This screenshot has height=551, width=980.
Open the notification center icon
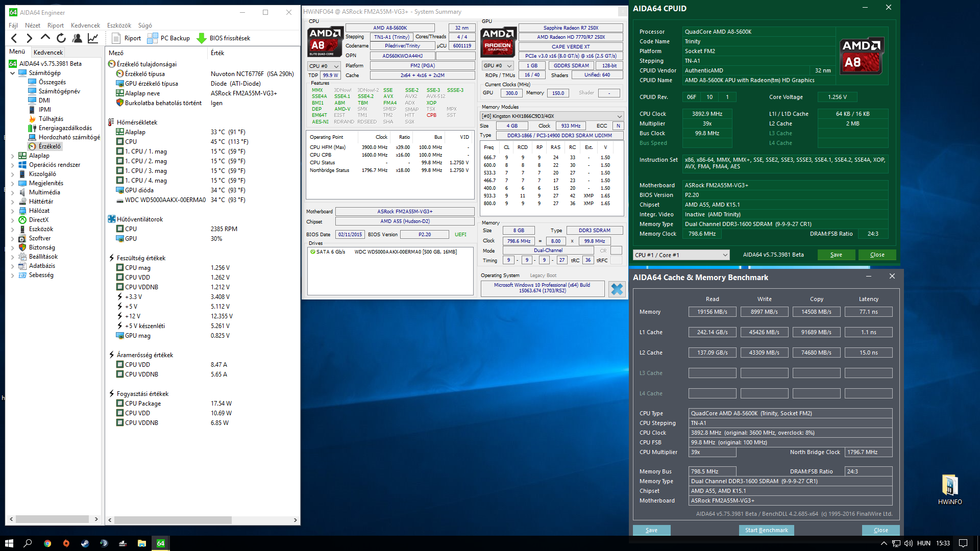pos(963,543)
